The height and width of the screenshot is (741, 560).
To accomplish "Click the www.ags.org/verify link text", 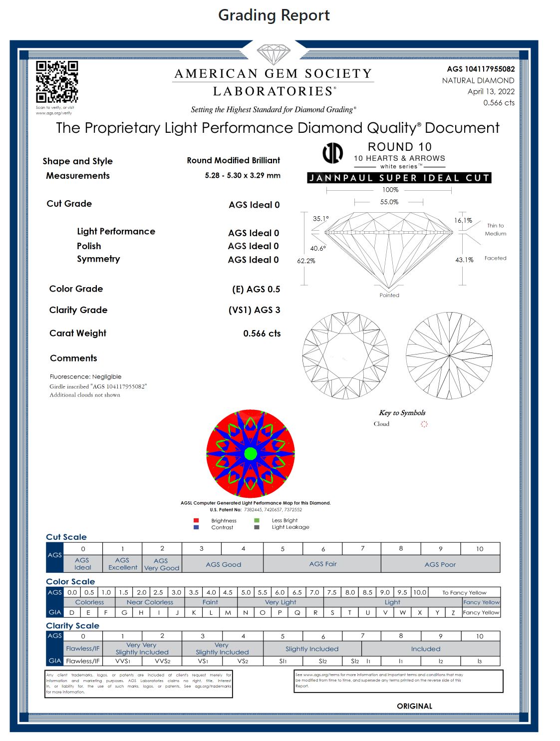I will click(54, 113).
